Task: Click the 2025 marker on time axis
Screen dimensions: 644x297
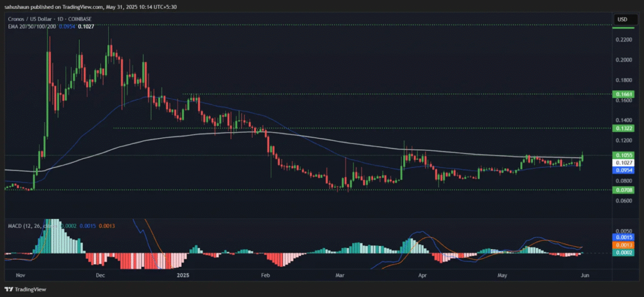Action: pyautogui.click(x=183, y=275)
